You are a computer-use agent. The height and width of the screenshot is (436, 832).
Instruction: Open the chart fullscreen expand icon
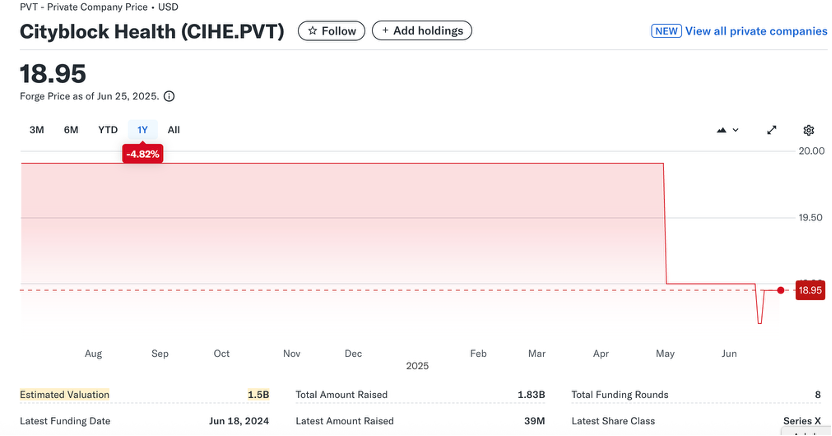(772, 130)
